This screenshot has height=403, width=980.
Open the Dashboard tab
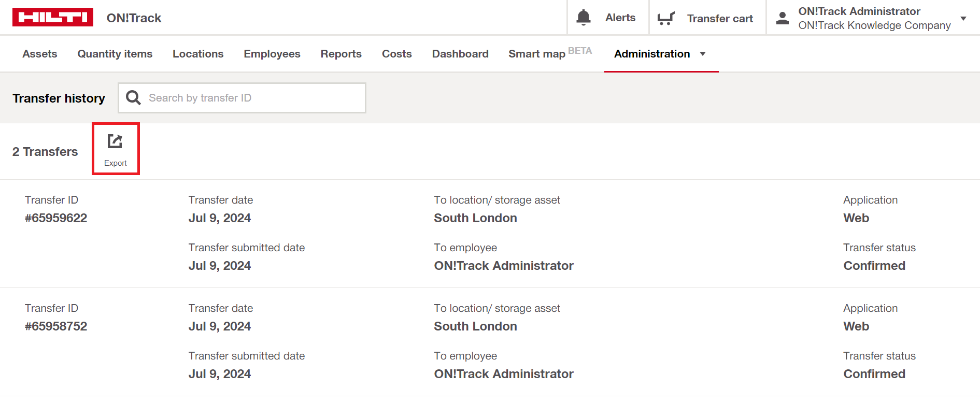pos(460,54)
